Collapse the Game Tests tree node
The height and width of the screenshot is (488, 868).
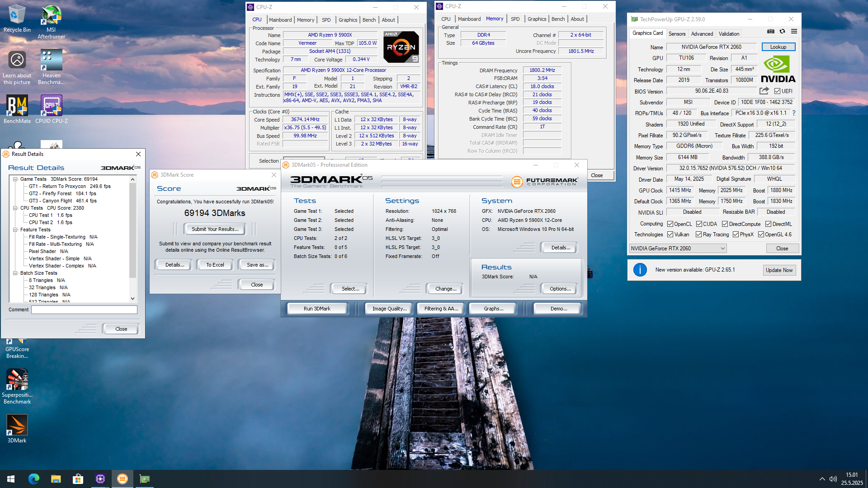click(x=15, y=179)
